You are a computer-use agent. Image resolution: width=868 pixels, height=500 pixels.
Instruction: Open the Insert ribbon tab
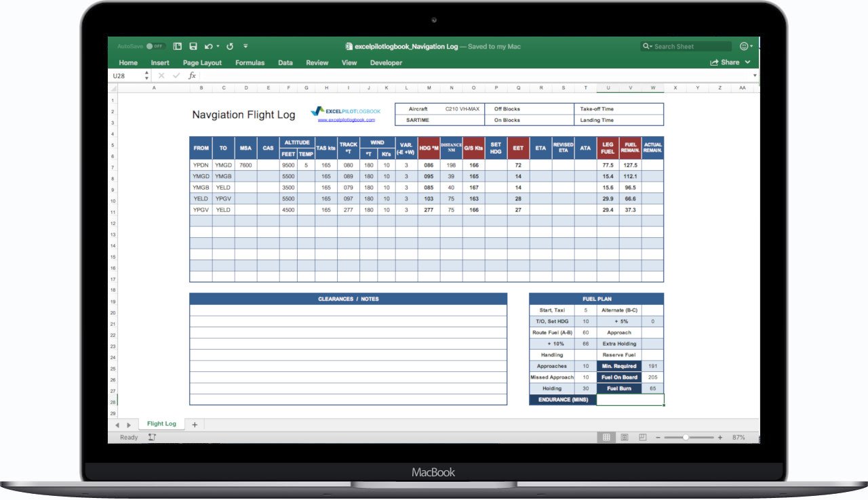(x=160, y=62)
